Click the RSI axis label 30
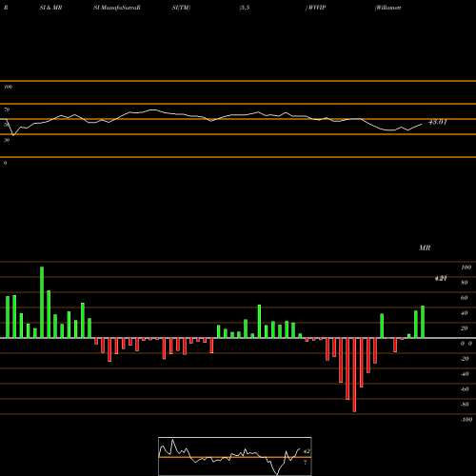This screenshot has width=476, height=476. tap(7, 140)
